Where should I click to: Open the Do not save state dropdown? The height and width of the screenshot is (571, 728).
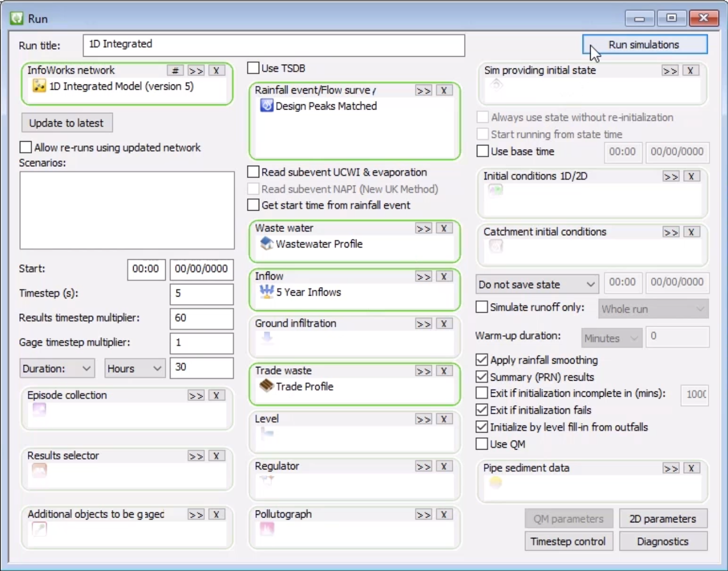[x=537, y=284]
